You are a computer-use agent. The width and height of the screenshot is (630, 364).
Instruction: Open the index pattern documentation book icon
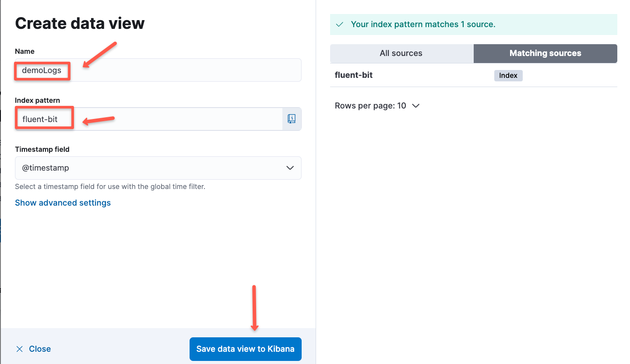[292, 119]
